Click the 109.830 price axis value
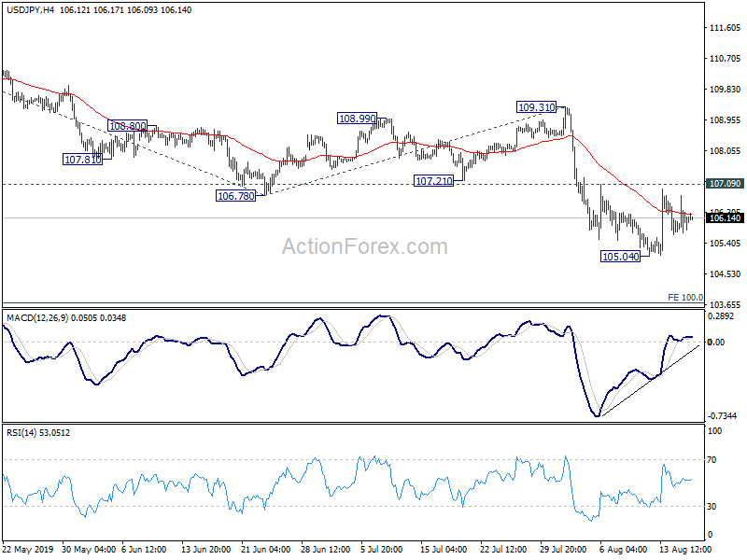747x560 pixels. pos(726,90)
